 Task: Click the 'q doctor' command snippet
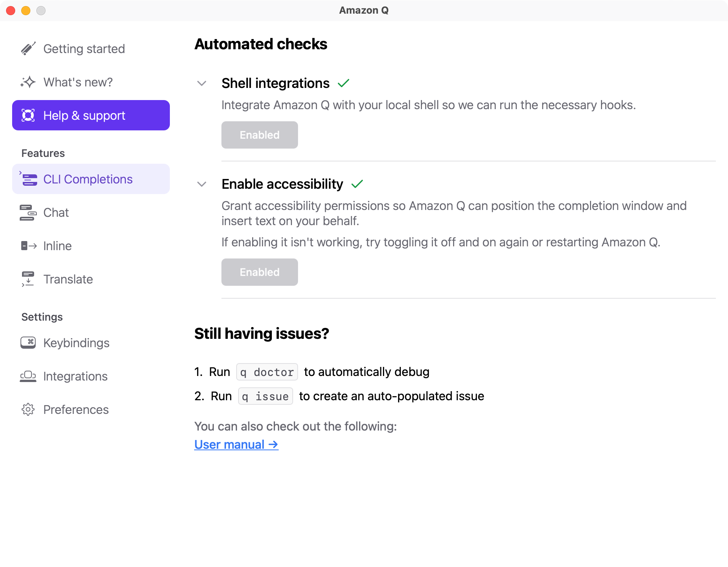[x=267, y=372]
